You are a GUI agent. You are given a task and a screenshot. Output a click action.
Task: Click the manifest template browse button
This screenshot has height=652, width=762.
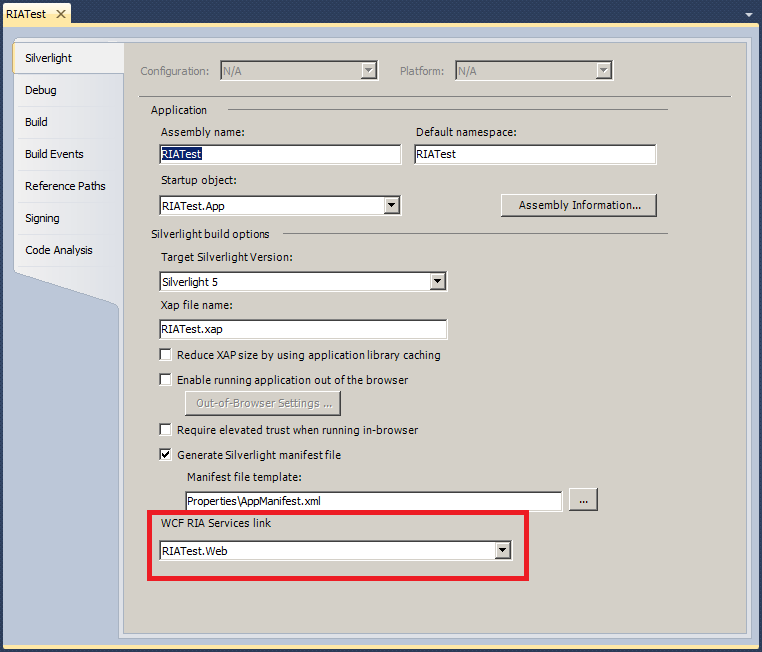pos(583,499)
